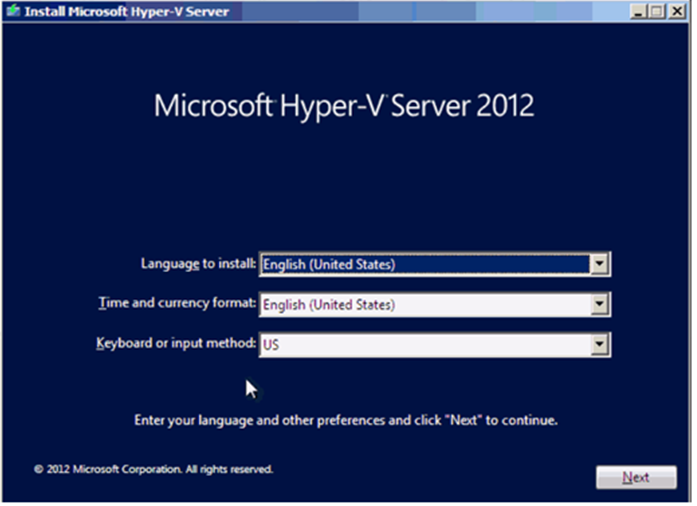Click the Time and currency format field
Viewport: 697px width, 506px height.
435,305
